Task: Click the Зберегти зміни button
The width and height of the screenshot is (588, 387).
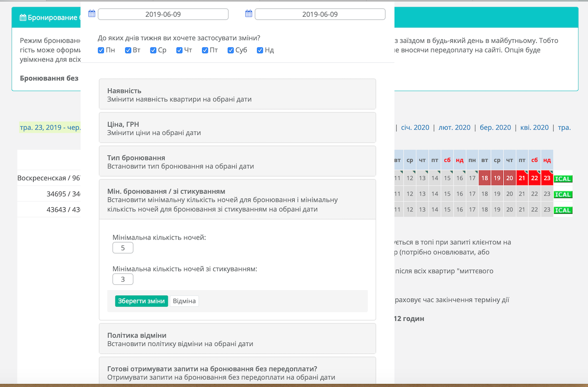Action: [142, 301]
